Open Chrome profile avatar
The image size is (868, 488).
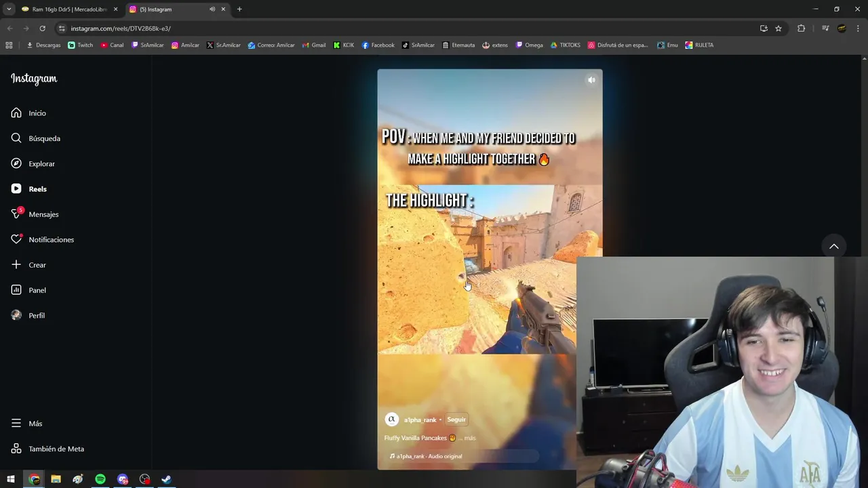coord(842,28)
